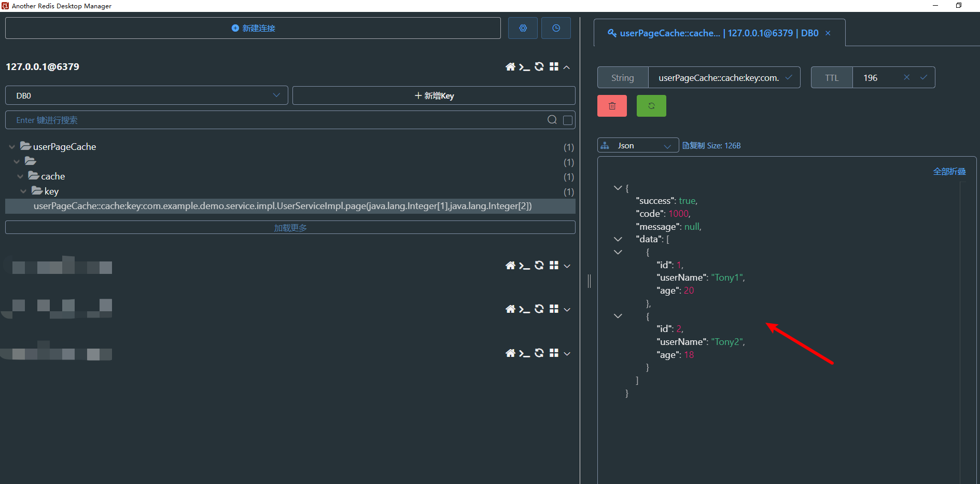Refresh the fourth connection
This screenshot has height=484, width=980.
point(539,353)
